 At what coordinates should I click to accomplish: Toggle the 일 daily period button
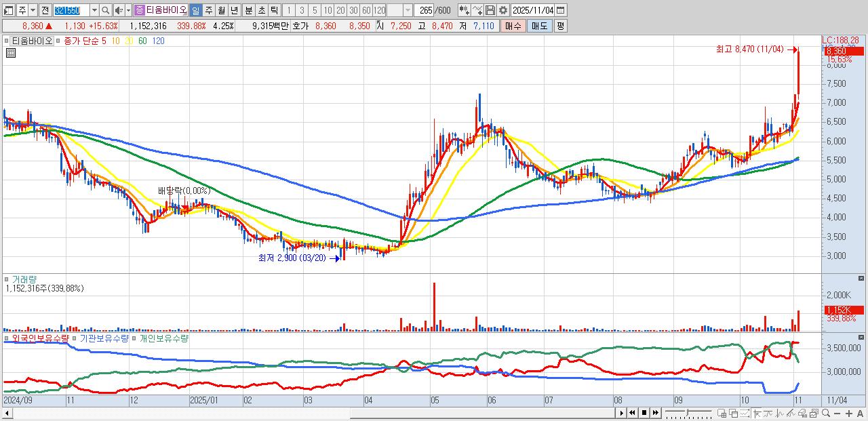pyautogui.click(x=195, y=10)
